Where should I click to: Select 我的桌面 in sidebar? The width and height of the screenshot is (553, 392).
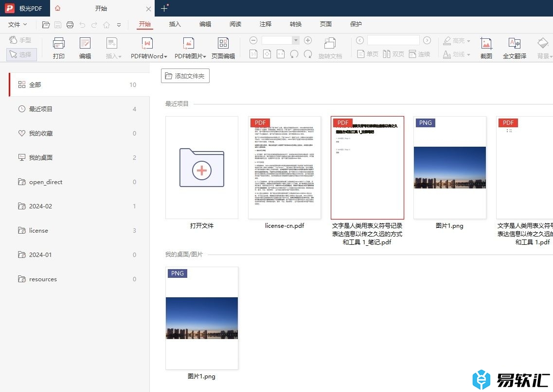point(79,158)
